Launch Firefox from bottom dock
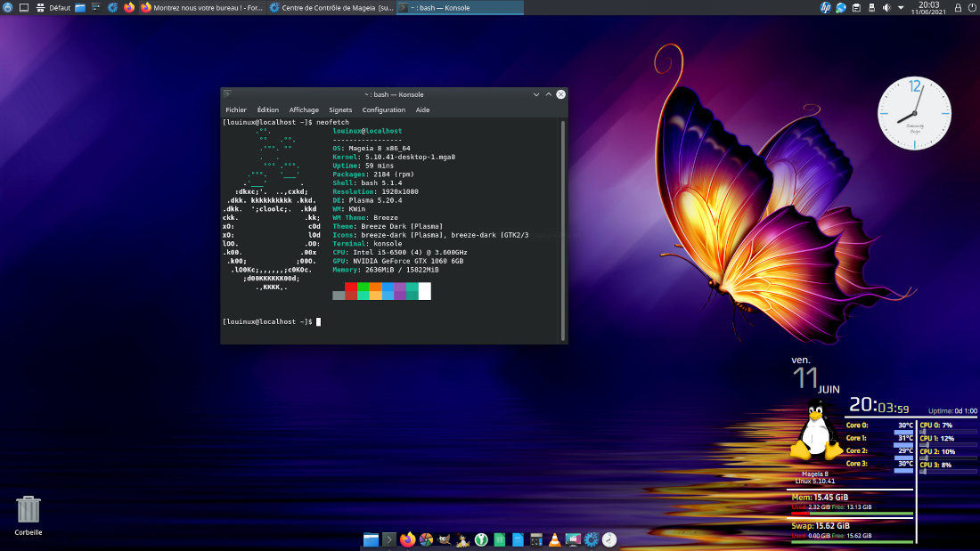The height and width of the screenshot is (551, 980). [x=407, y=539]
